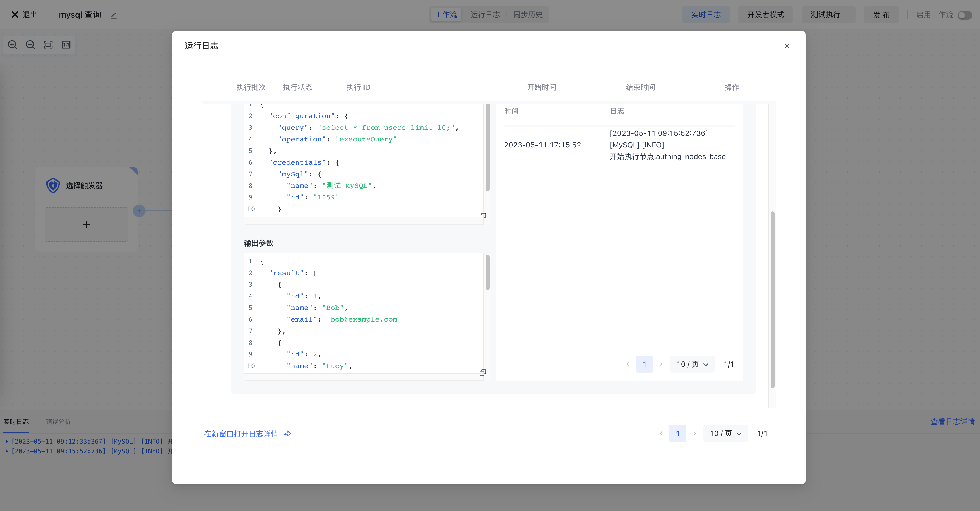Click the 测试执行 button
This screenshot has width=980, height=511.
click(x=825, y=15)
